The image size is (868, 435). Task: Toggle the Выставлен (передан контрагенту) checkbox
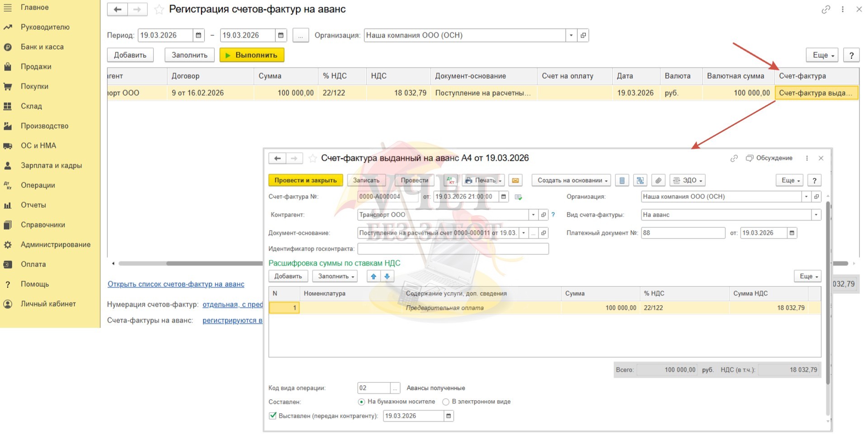(273, 416)
